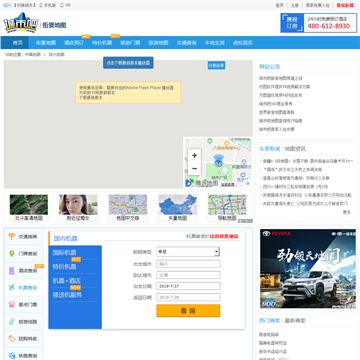Click the Tencent Maps logo

pos(202,183)
